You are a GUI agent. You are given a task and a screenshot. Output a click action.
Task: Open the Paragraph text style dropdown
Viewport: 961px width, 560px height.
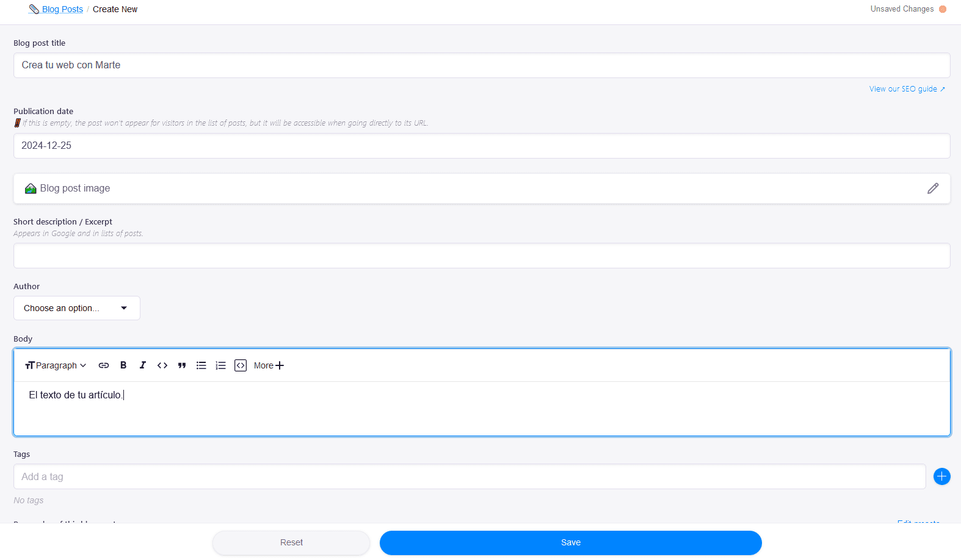(x=56, y=365)
